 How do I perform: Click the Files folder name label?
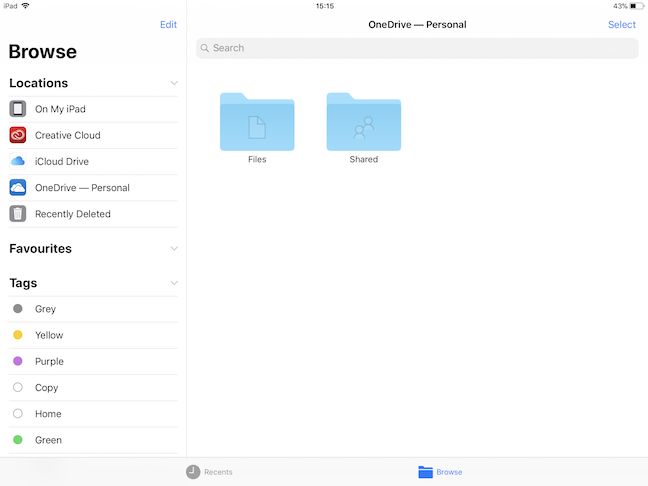(257, 160)
